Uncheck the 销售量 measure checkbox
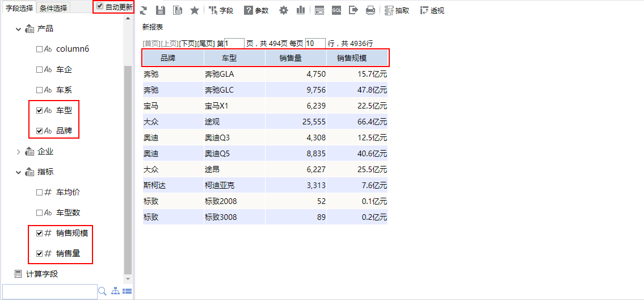Image resolution: width=644 pixels, height=300 pixels. (39, 253)
